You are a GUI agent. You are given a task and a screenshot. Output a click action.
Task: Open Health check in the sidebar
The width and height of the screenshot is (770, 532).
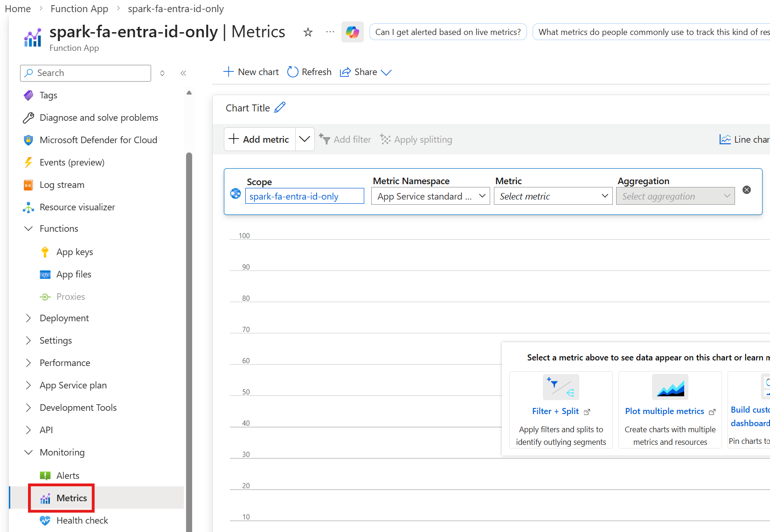82,520
